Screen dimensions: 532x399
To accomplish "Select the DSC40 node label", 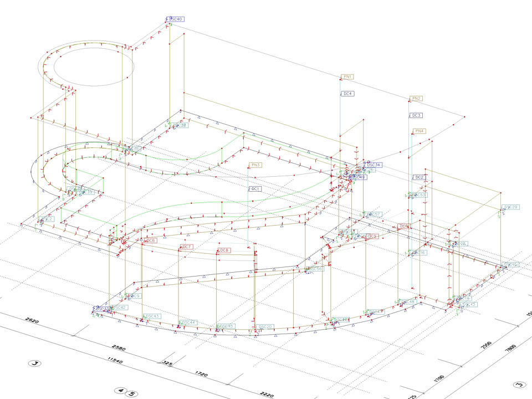I will 176,19.
